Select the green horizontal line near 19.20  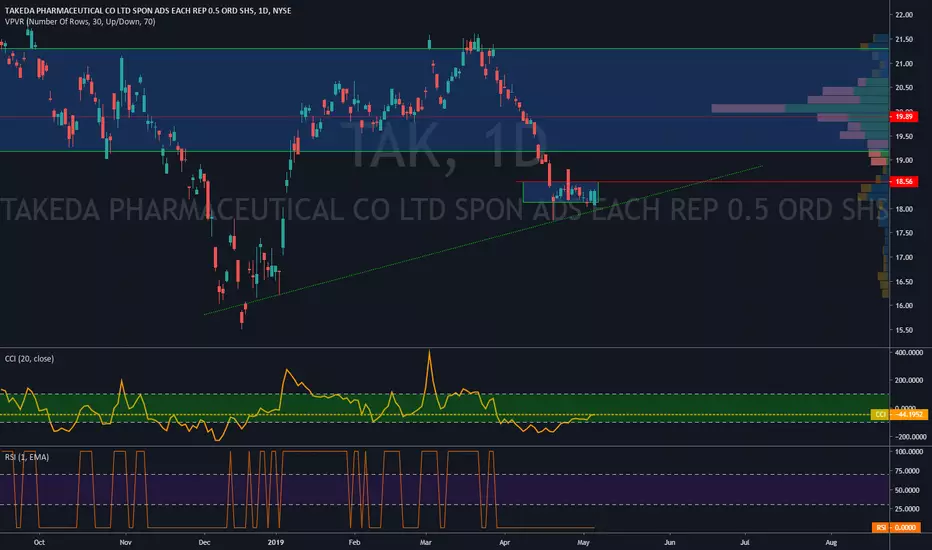[444, 151]
